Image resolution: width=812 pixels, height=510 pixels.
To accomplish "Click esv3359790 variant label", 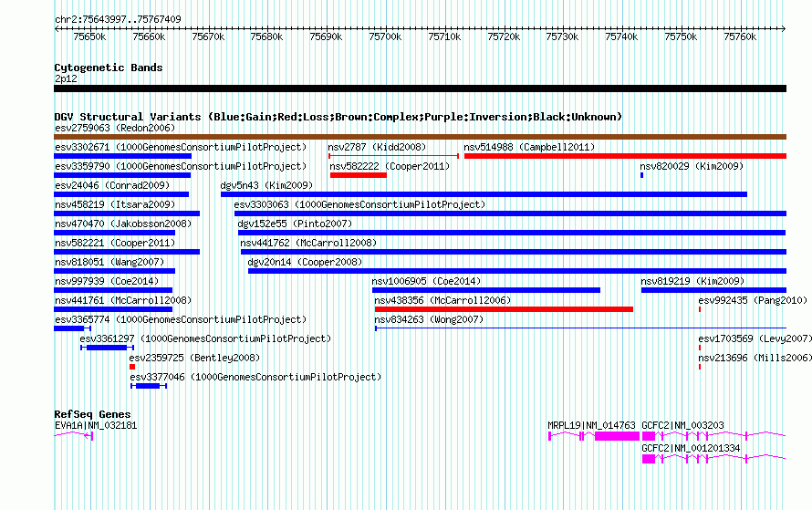I will [181, 166].
